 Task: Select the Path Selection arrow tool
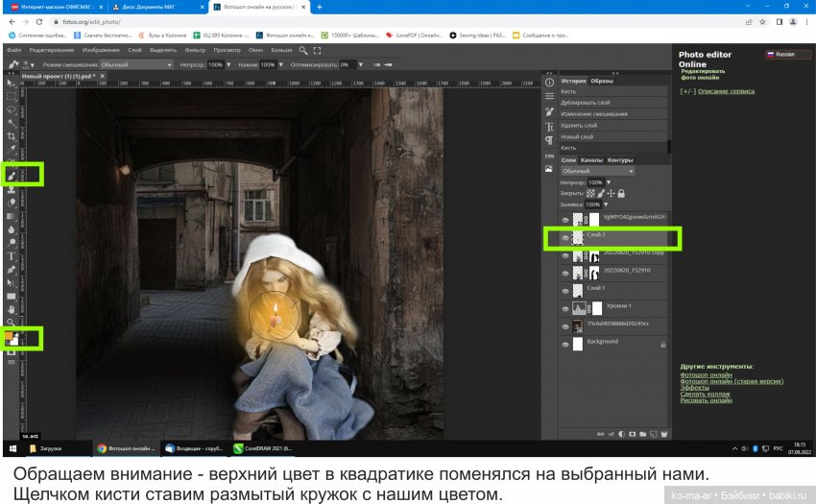11,282
